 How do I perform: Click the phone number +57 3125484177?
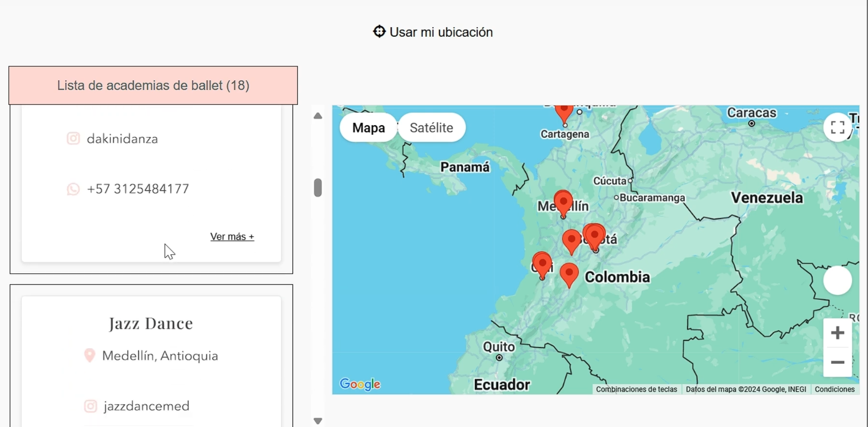tap(138, 189)
